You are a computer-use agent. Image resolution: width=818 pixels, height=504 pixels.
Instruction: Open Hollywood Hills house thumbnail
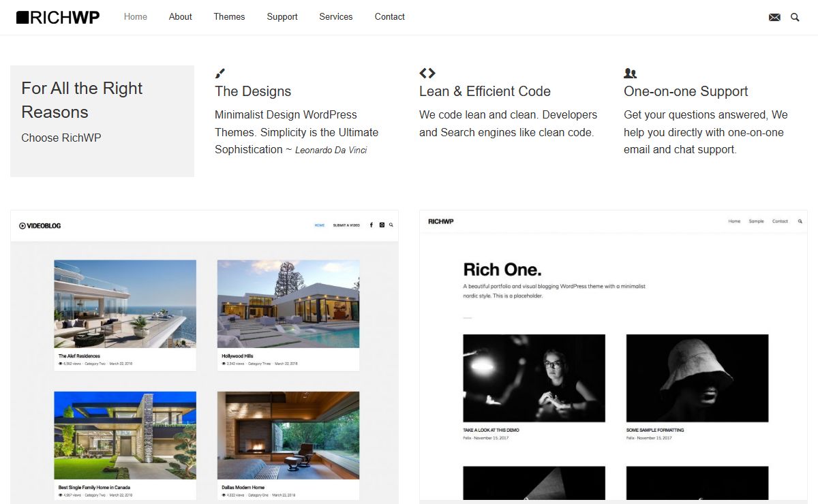[288, 304]
